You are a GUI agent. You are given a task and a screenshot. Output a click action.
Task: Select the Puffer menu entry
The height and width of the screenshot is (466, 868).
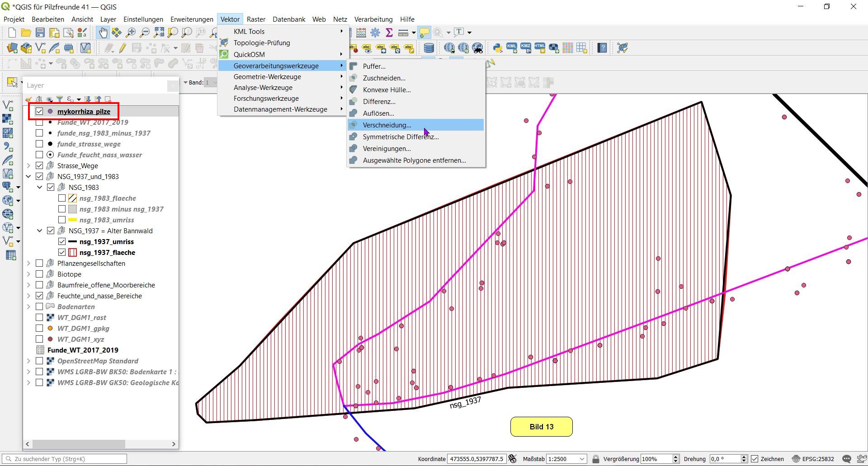pyautogui.click(x=374, y=66)
